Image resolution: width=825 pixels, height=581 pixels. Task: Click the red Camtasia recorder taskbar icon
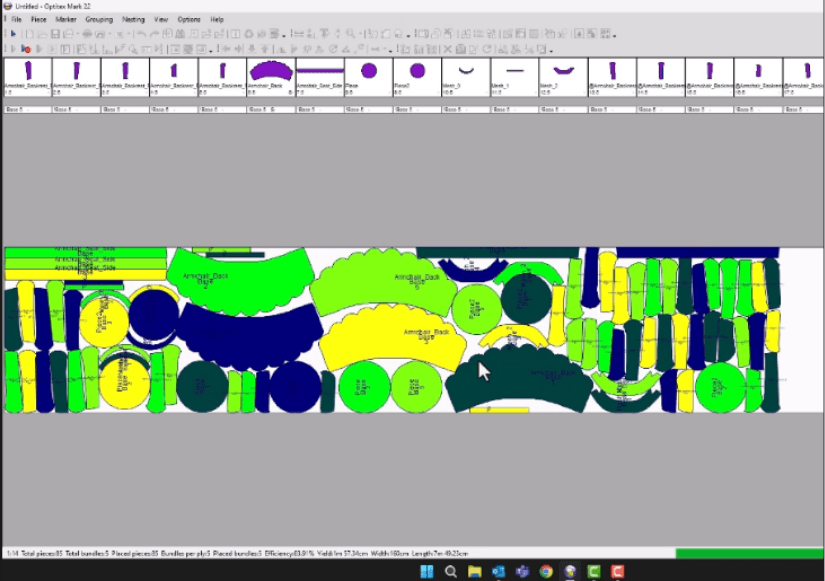coord(618,571)
